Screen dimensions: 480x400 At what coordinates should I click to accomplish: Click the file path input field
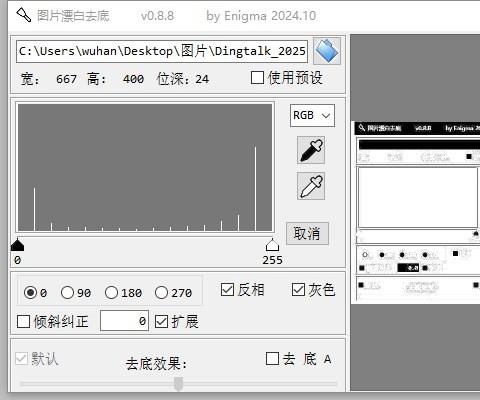[162, 51]
